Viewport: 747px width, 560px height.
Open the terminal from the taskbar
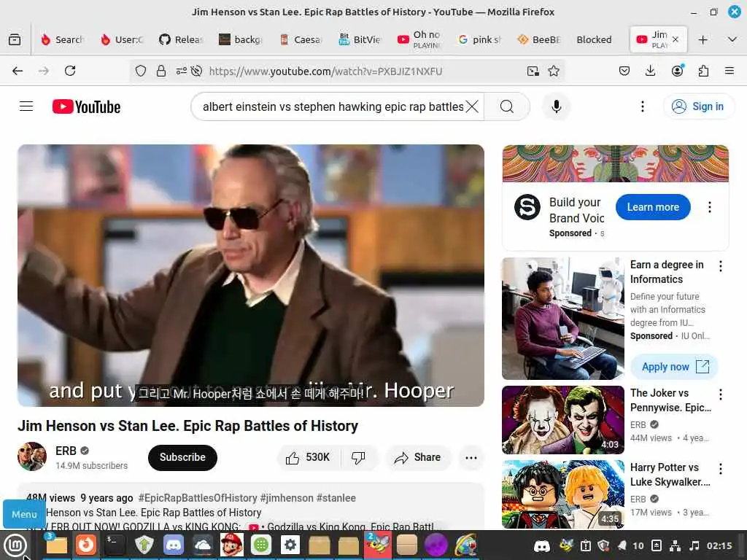tap(115, 545)
